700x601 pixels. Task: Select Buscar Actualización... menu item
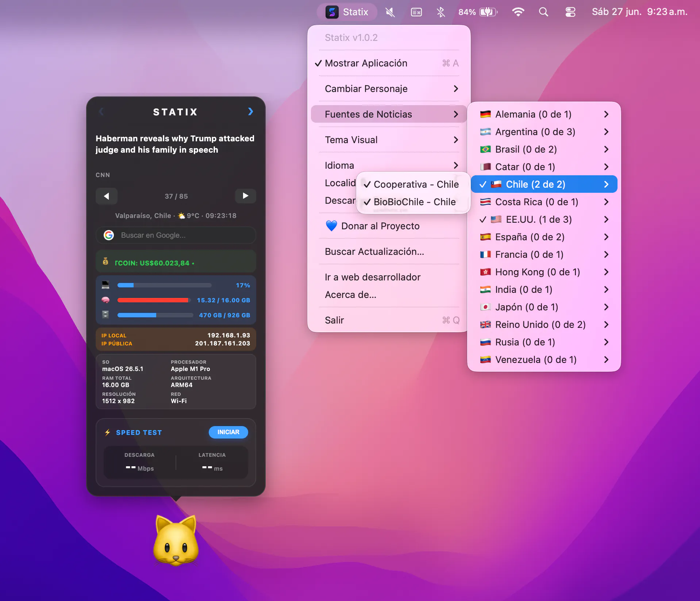388,252
